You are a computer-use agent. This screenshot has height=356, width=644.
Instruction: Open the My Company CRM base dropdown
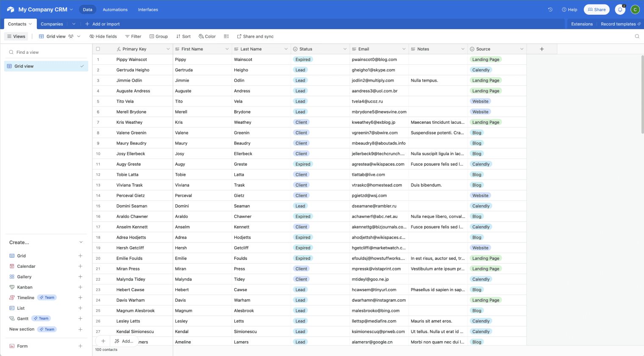pos(71,9)
